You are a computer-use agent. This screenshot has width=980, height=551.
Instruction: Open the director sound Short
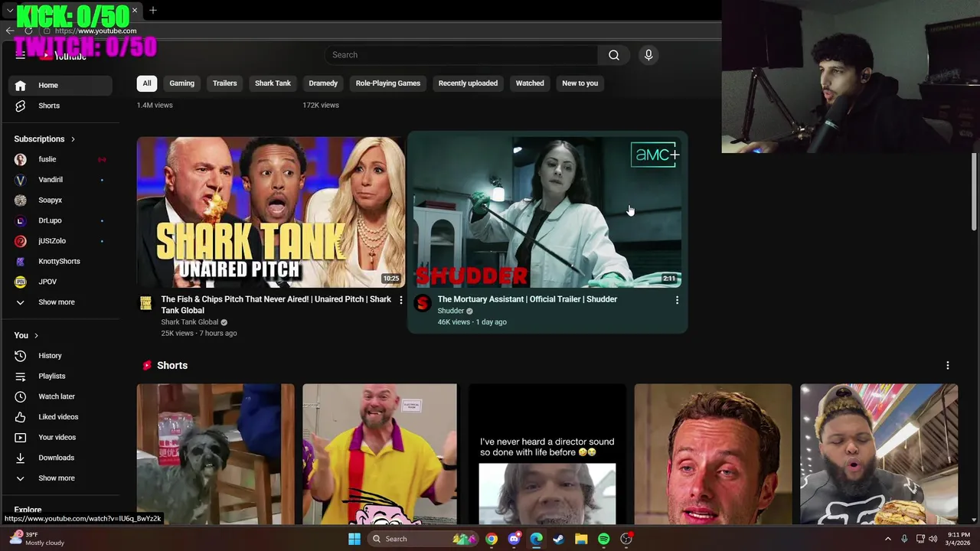coord(547,455)
